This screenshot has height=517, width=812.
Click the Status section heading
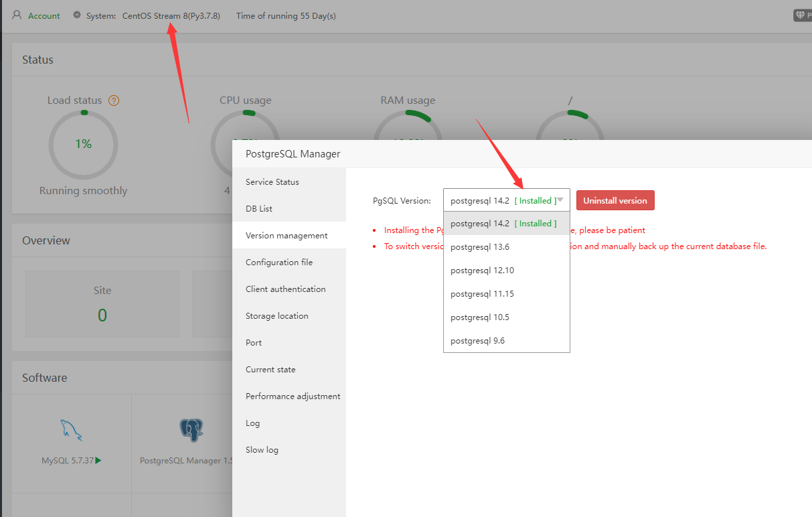pos(37,60)
